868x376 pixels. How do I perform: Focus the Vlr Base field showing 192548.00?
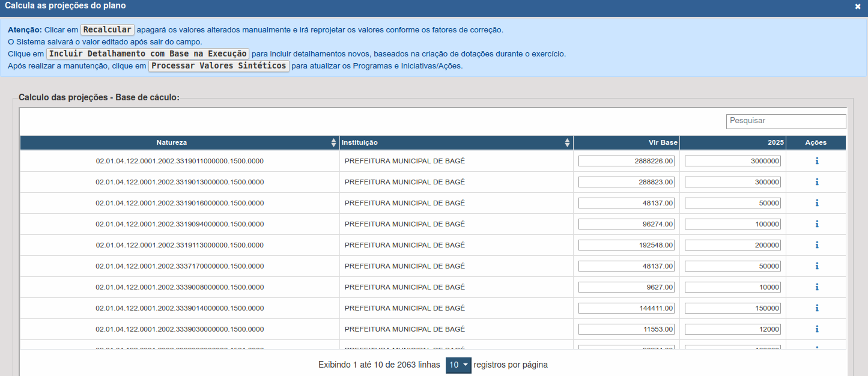(627, 245)
